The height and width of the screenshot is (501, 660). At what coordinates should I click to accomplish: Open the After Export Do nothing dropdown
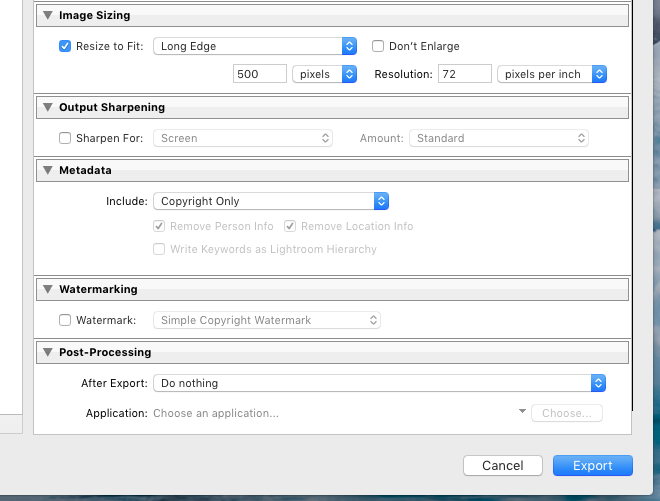(x=379, y=383)
